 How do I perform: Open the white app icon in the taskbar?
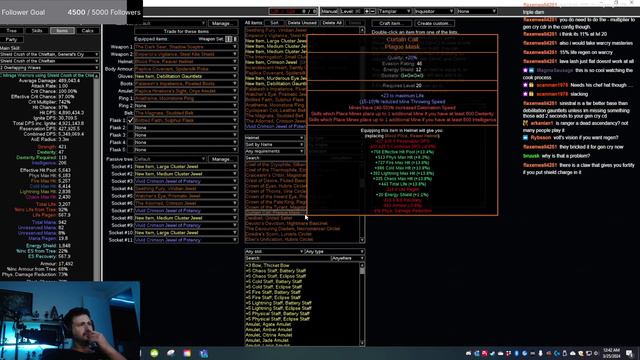coord(171,353)
